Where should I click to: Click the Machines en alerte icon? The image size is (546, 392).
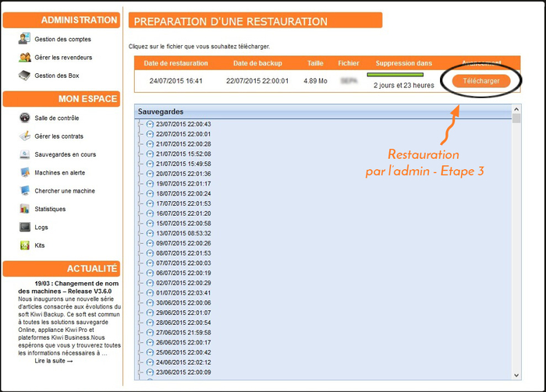click(x=24, y=173)
